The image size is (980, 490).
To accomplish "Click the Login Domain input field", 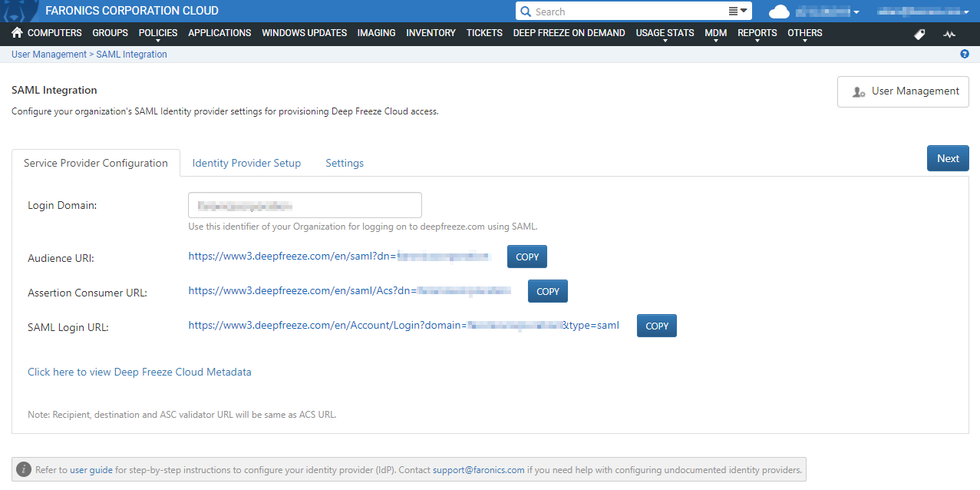I will [x=305, y=205].
